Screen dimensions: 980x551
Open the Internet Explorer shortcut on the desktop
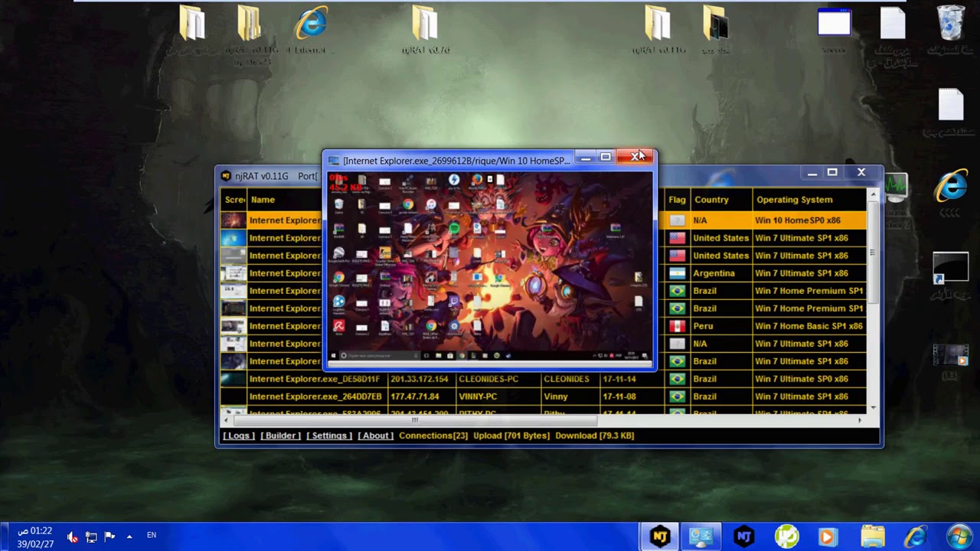click(312, 25)
